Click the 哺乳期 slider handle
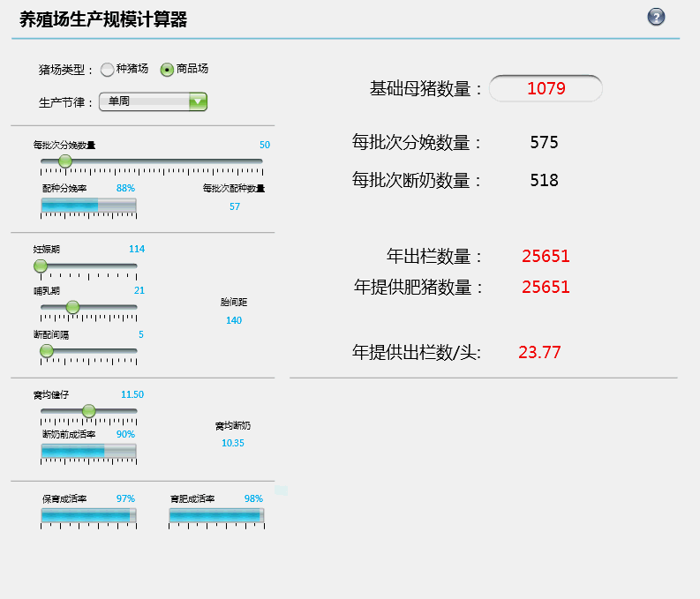The image size is (700, 599). [72, 307]
